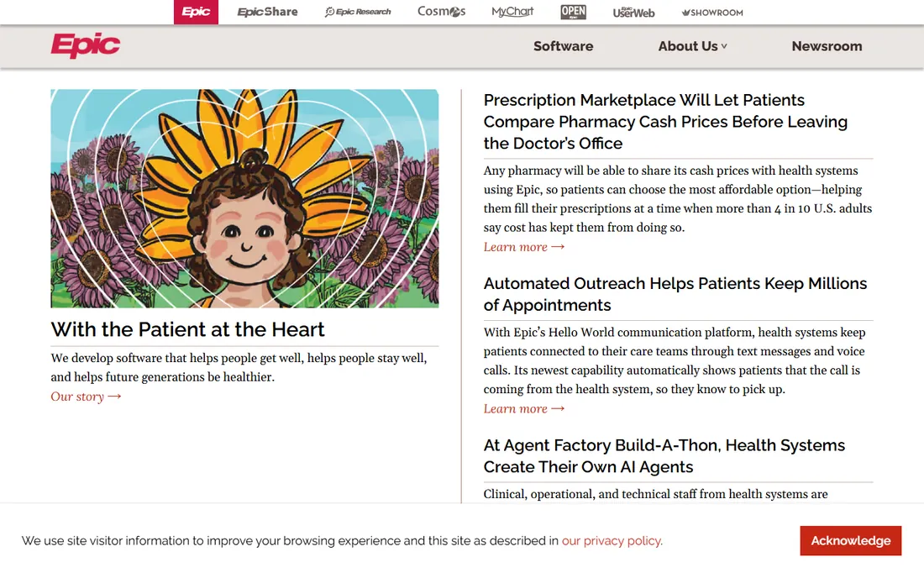This screenshot has height=578, width=924.
Task: Visit the Showroom logo link
Action: click(712, 13)
